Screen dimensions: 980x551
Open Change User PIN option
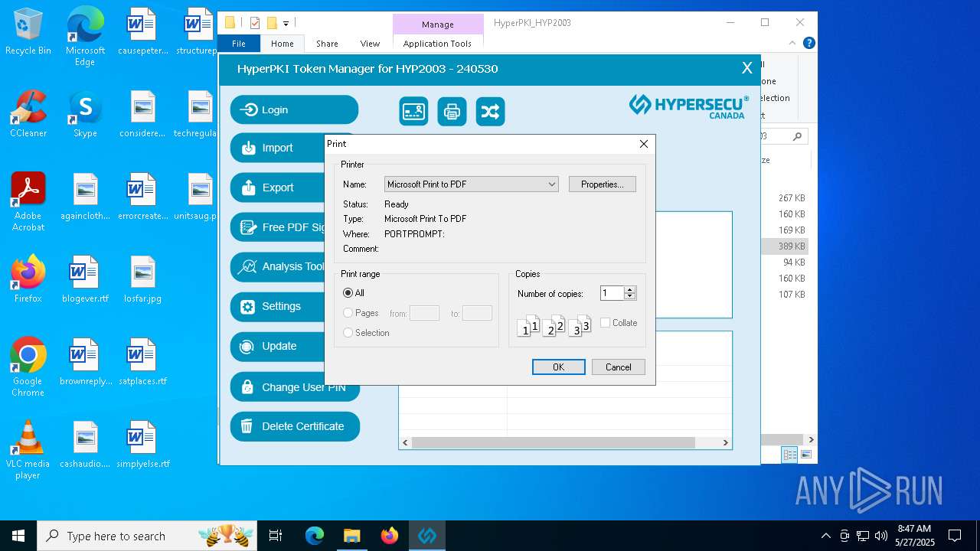click(295, 387)
